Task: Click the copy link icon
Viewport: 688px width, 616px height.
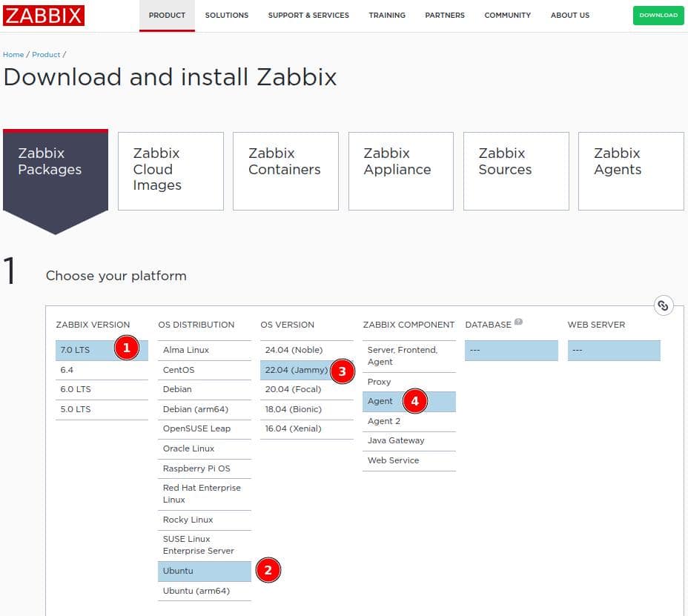Action: point(664,305)
